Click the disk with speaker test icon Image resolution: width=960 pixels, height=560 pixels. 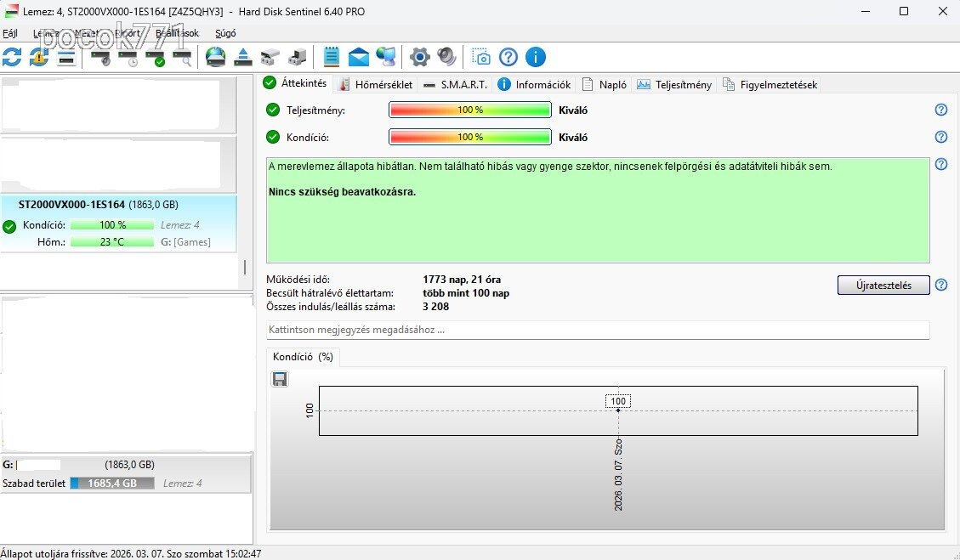[102, 58]
